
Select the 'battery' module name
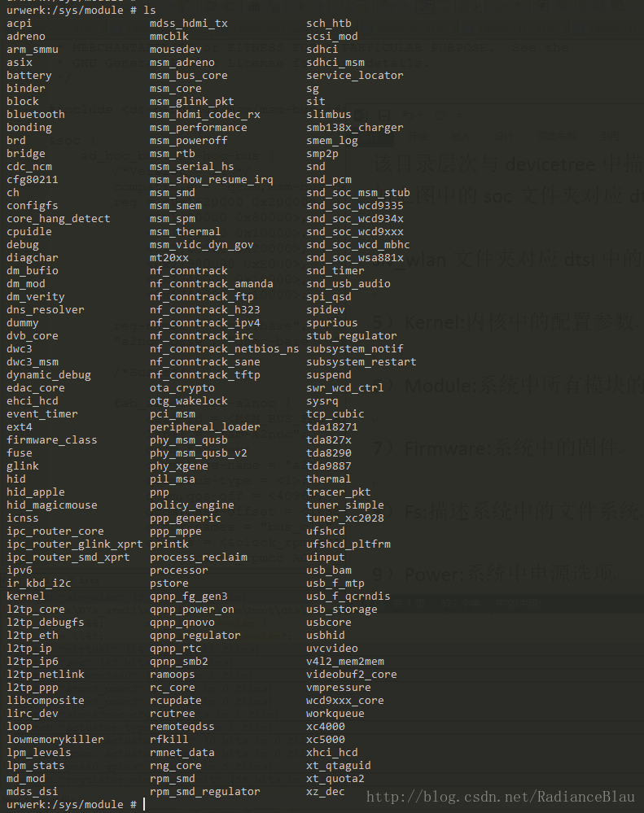(29, 75)
